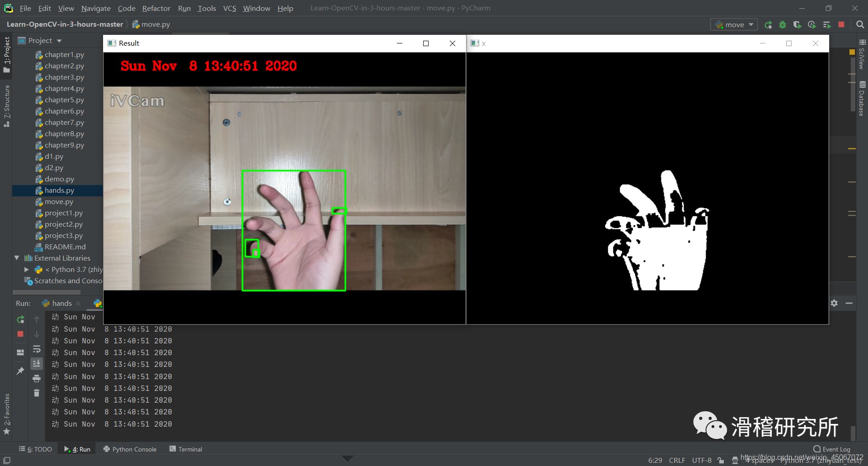Screen dimensions: 868x466
Task: Select hands.py in project tree
Action: click(59, 190)
